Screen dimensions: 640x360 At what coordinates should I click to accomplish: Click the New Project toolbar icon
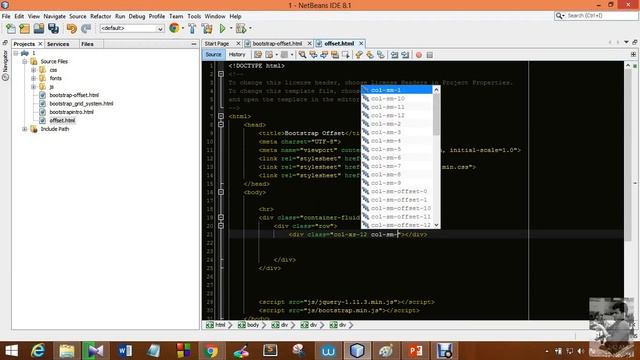point(24,28)
